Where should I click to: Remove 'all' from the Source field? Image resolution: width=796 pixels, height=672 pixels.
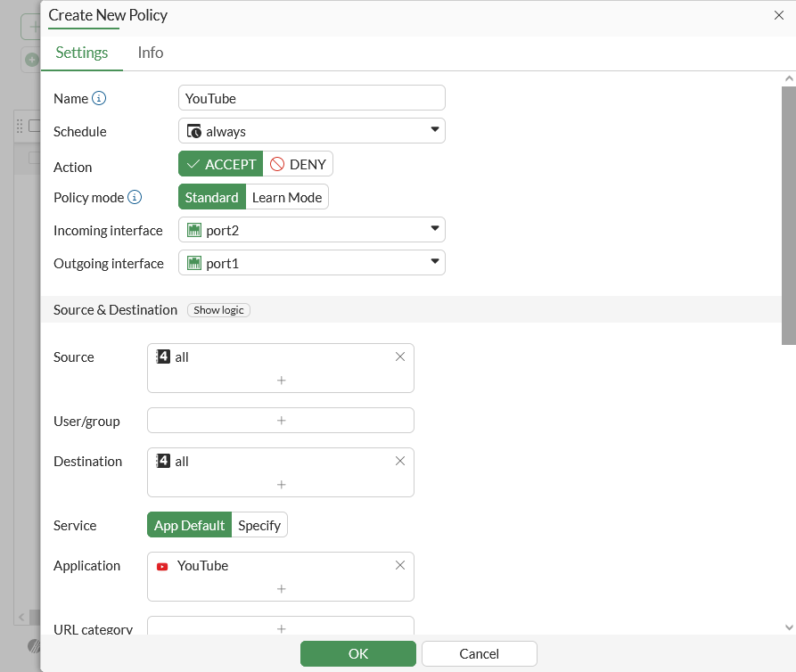tap(400, 356)
